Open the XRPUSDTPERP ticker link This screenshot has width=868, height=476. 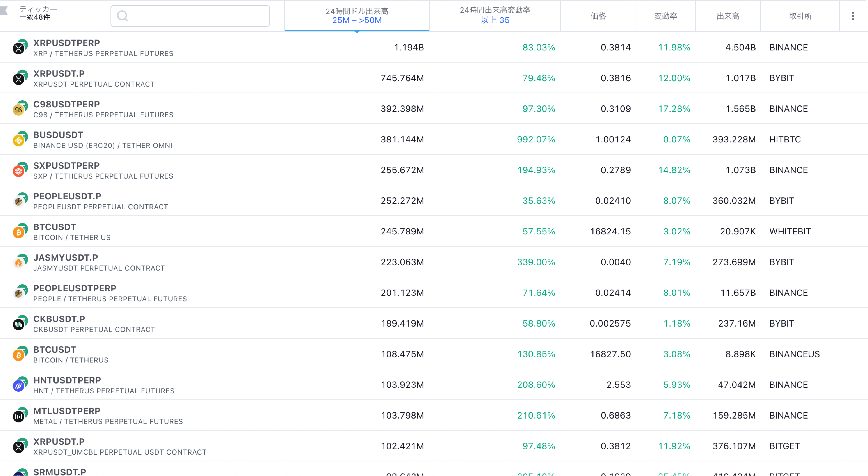click(x=66, y=43)
